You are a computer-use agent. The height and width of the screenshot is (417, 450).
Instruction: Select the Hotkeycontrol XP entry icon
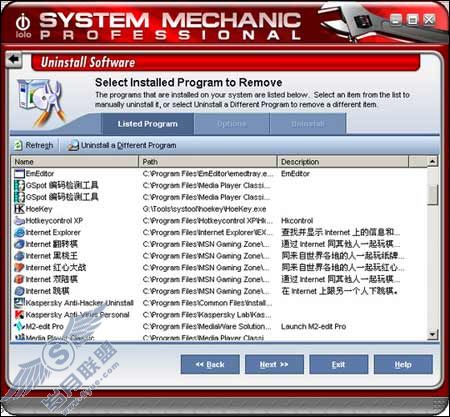(19, 221)
